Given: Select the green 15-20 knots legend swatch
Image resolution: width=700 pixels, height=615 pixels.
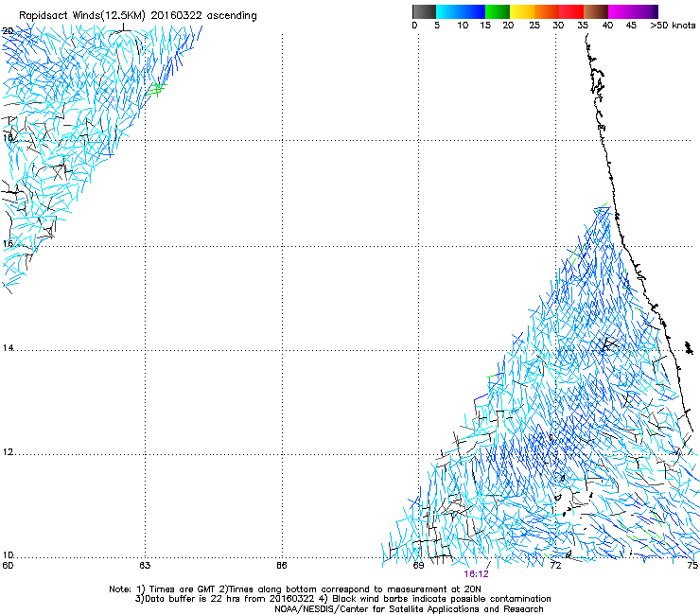Looking at the screenshot, I should [498, 11].
